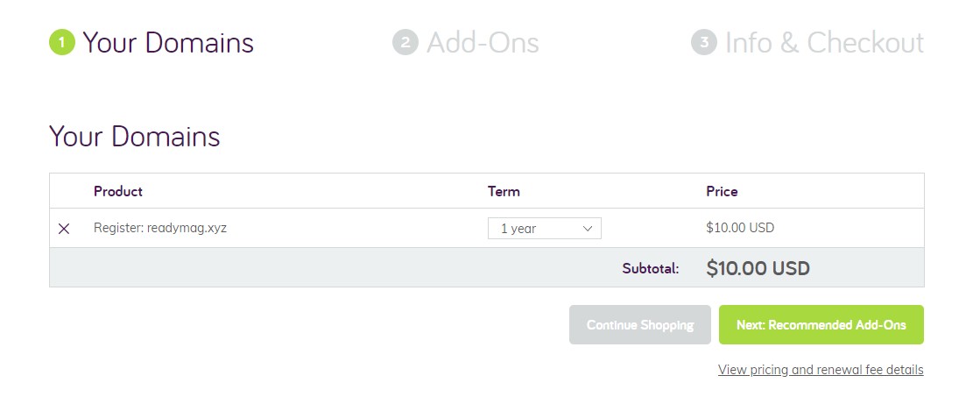
Task: Click the step 2 number circle
Action: 405,42
